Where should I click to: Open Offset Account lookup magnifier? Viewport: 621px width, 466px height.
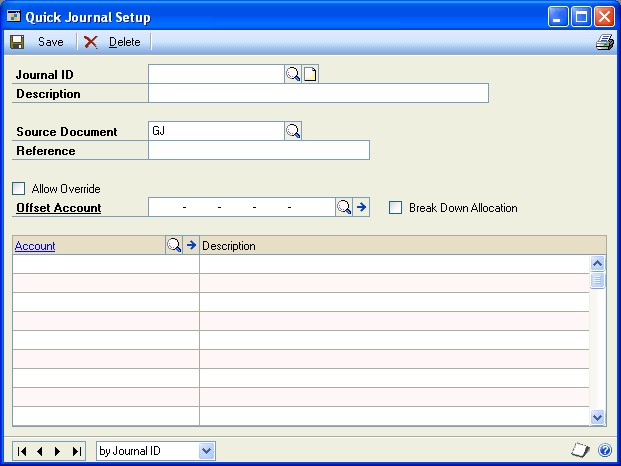click(x=344, y=207)
